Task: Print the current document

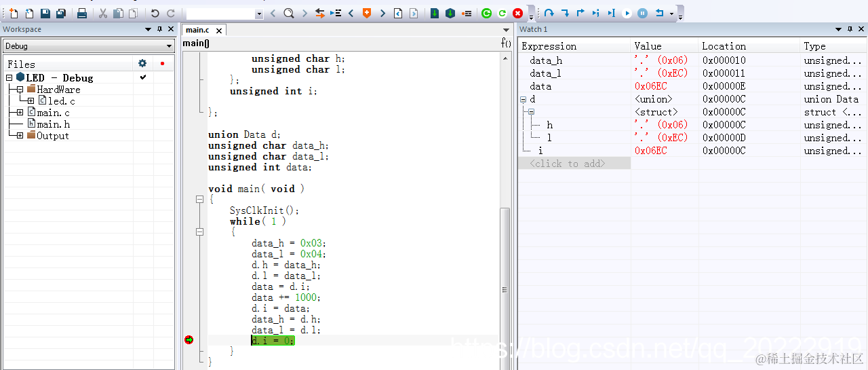Action: coord(81,14)
